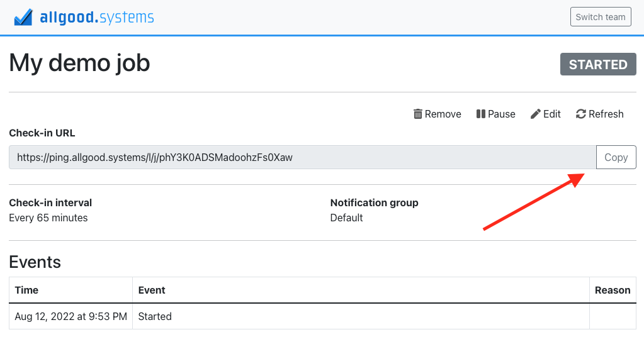
Task: Click the Time column header
Action: point(26,290)
